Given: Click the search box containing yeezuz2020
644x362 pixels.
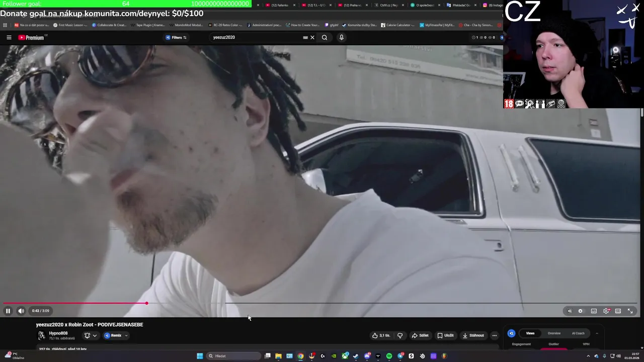Looking at the screenshot, I should click(x=257, y=37).
